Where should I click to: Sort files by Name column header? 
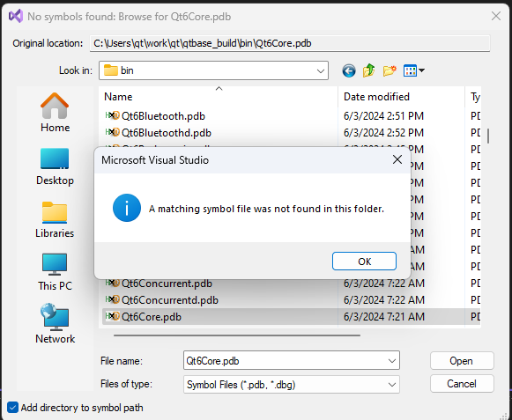(x=219, y=97)
